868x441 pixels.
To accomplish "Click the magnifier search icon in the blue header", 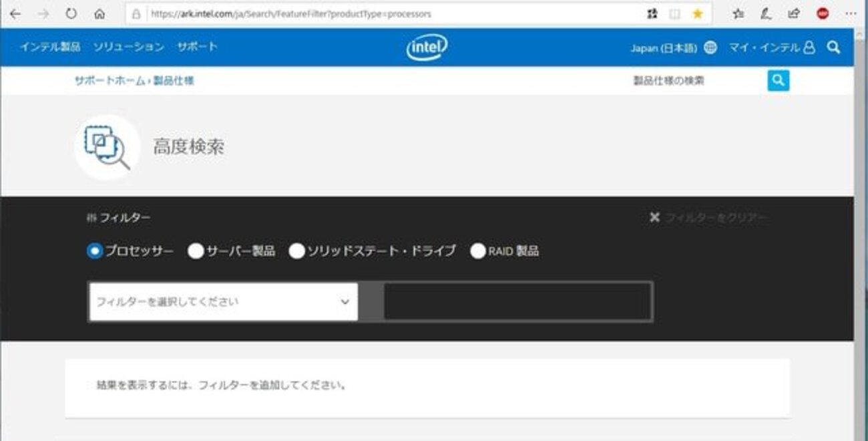I will coord(833,47).
